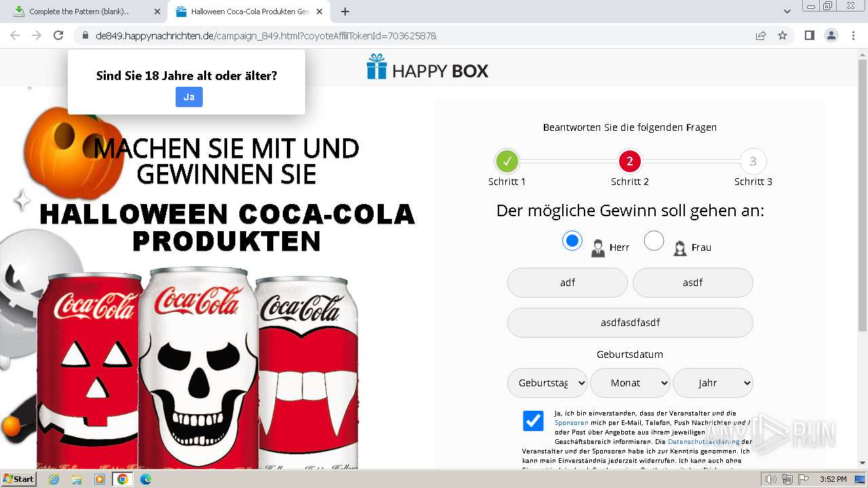This screenshot has height=488, width=868.
Task: Click the 'asdfasdfasdf' text field
Action: 630,323
